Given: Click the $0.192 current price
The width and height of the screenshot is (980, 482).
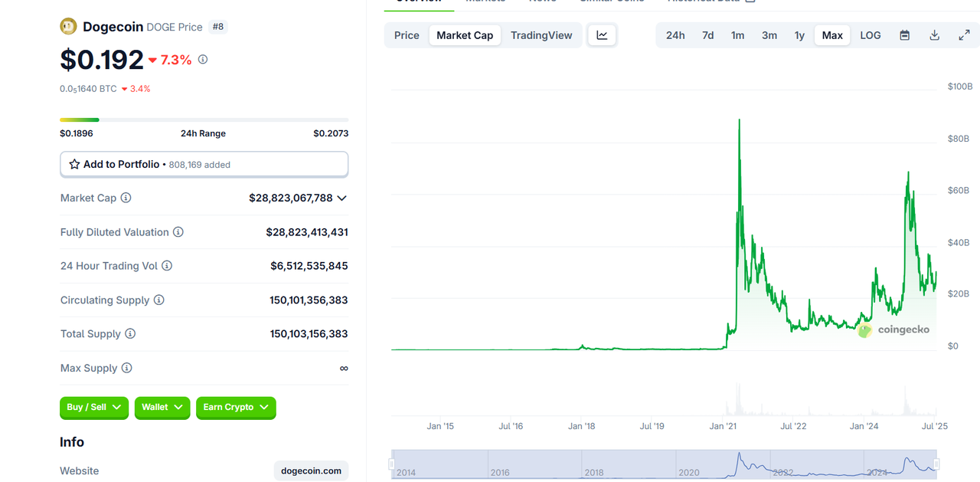Looking at the screenshot, I should coord(102,60).
